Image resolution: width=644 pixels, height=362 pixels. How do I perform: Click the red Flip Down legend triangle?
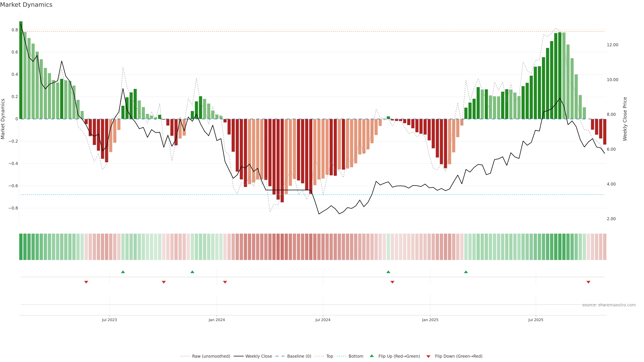pos(428,356)
